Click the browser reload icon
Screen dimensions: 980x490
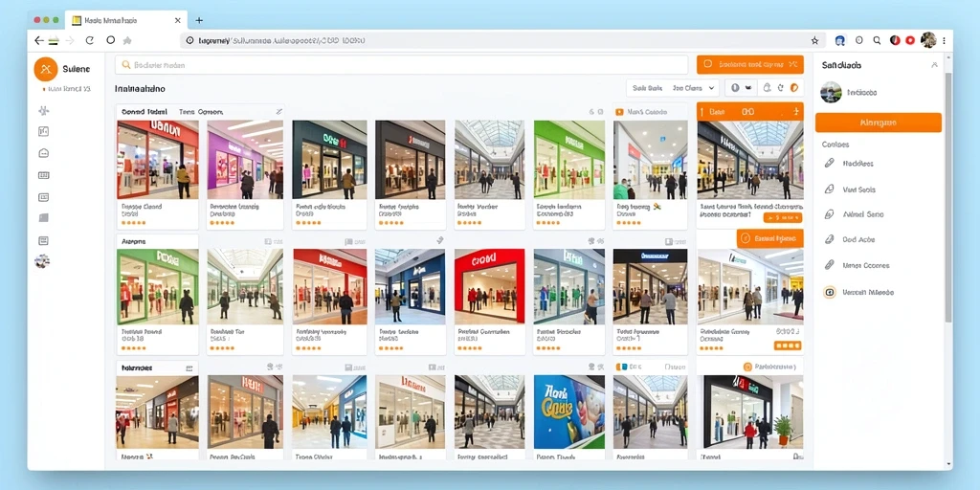pyautogui.click(x=89, y=40)
